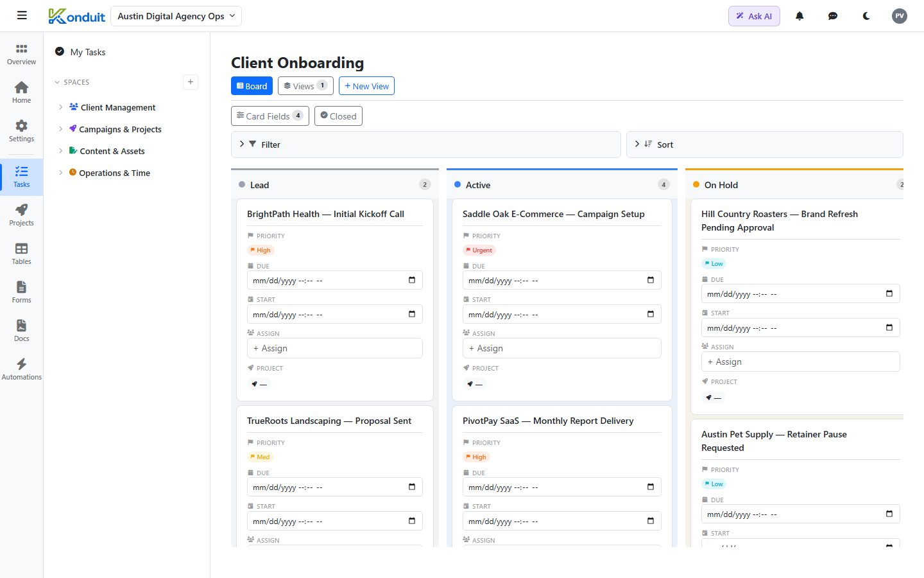
Task: Expand Campaigns & Projects space
Action: (60, 129)
